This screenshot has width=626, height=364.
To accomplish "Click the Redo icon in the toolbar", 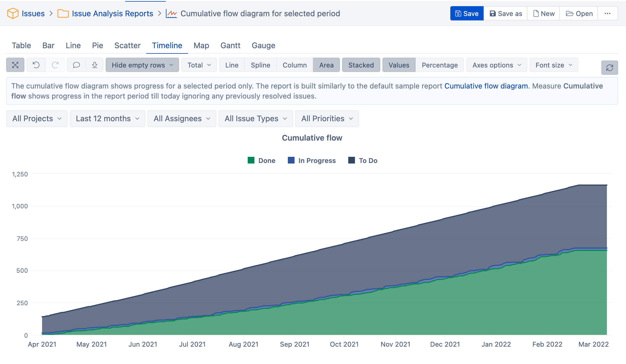I will coord(55,65).
